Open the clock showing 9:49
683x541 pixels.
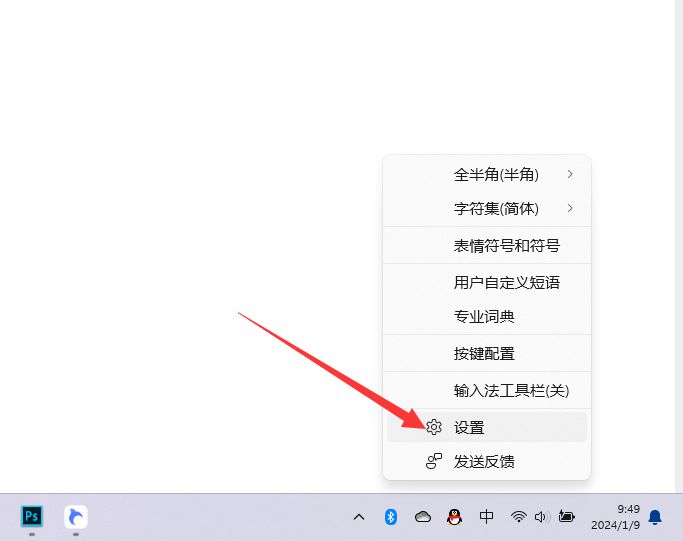coord(628,509)
